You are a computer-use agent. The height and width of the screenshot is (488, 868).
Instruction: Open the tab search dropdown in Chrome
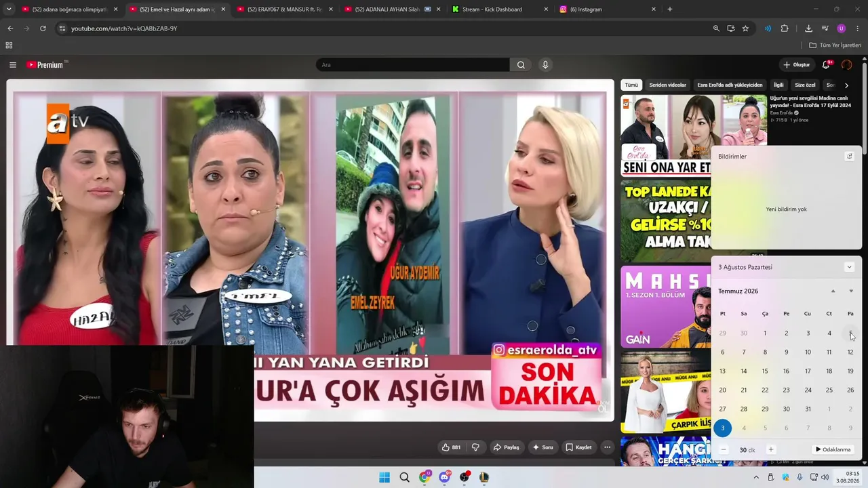(x=9, y=9)
